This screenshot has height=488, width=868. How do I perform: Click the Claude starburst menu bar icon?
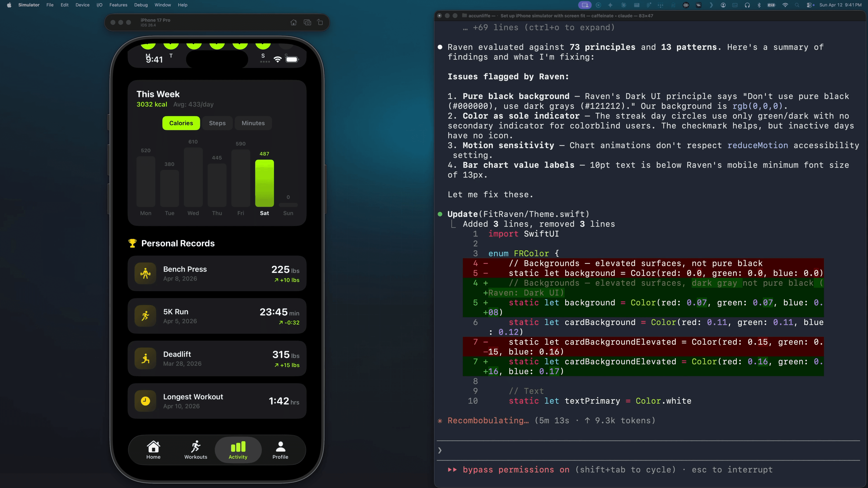(623, 5)
